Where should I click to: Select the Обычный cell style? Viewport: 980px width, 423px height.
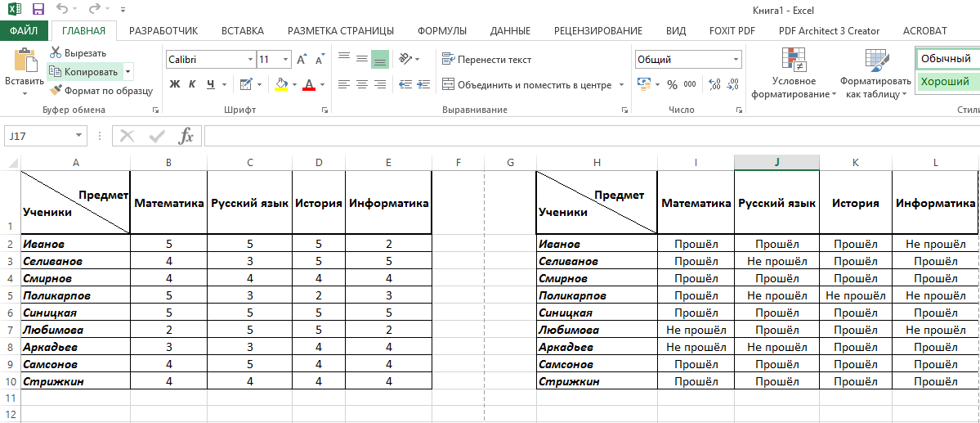click(947, 60)
